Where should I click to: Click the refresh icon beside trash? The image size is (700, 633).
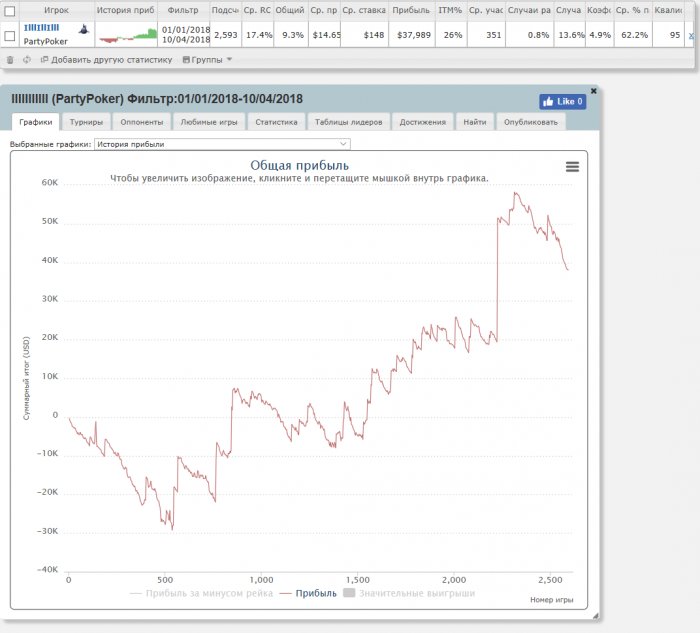tap(26, 60)
